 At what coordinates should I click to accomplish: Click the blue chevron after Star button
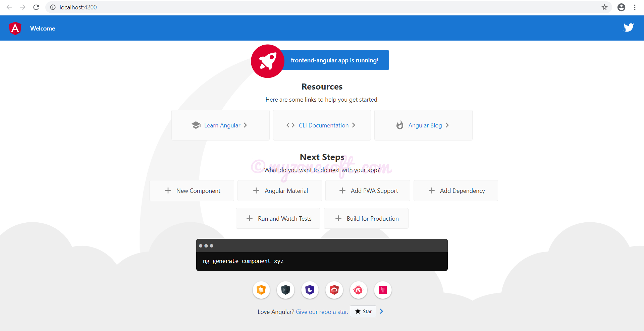point(381,311)
